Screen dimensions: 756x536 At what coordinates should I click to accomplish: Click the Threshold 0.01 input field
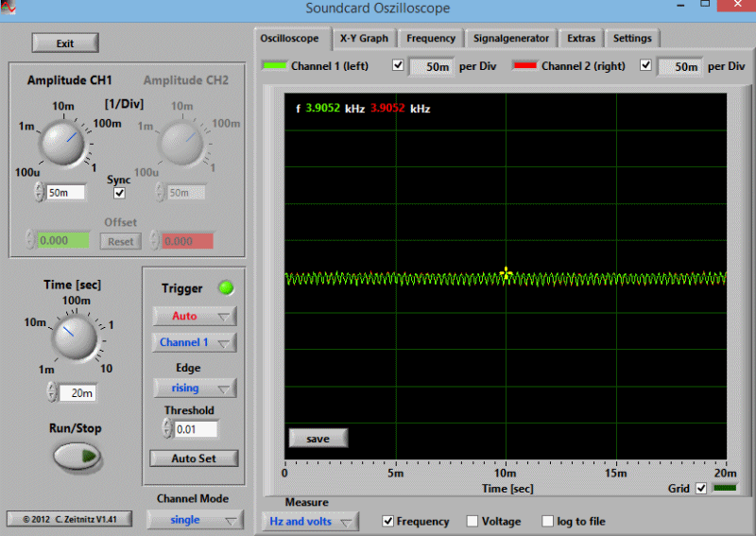click(196, 429)
